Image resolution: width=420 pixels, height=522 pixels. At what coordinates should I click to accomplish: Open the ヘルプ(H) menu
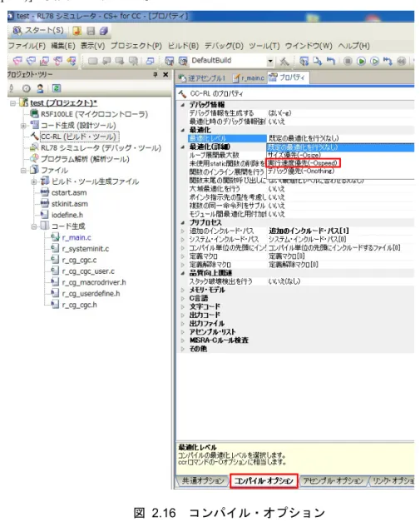click(x=353, y=46)
